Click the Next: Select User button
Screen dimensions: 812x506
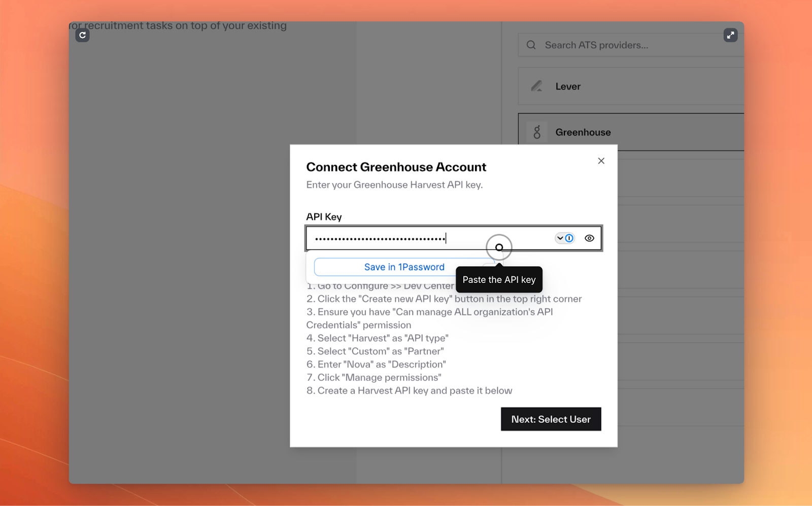551,419
